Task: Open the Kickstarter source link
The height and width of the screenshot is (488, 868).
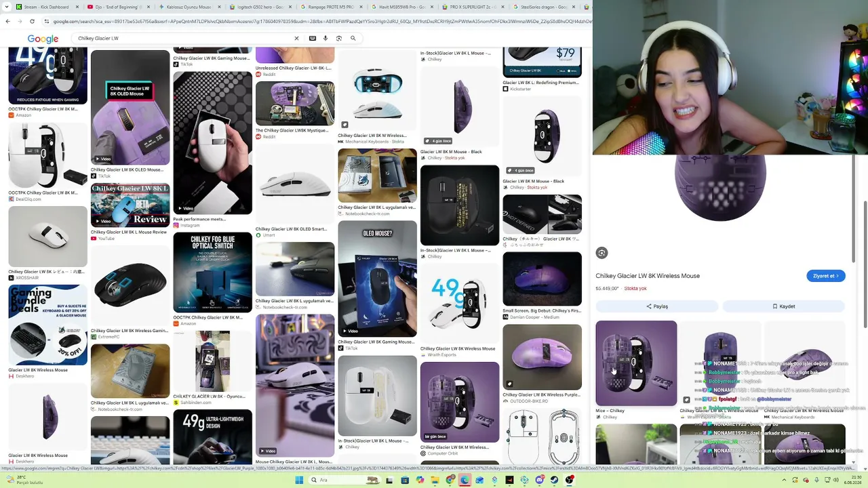Action: tap(521, 89)
